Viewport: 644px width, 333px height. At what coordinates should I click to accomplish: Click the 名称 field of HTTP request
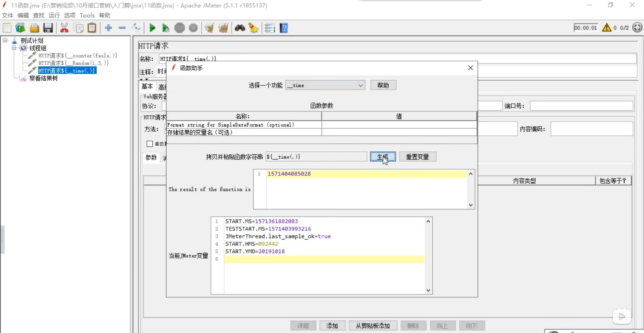click(397, 59)
